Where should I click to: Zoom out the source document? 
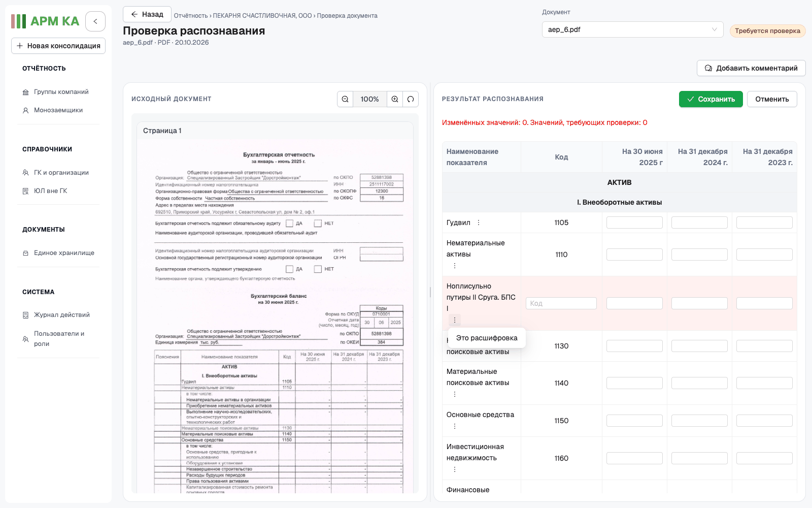(345, 99)
